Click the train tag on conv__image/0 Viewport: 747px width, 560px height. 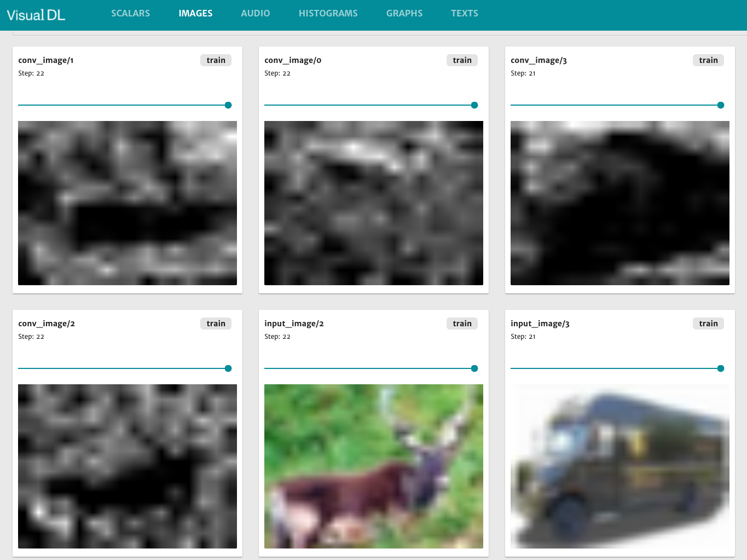coord(462,60)
